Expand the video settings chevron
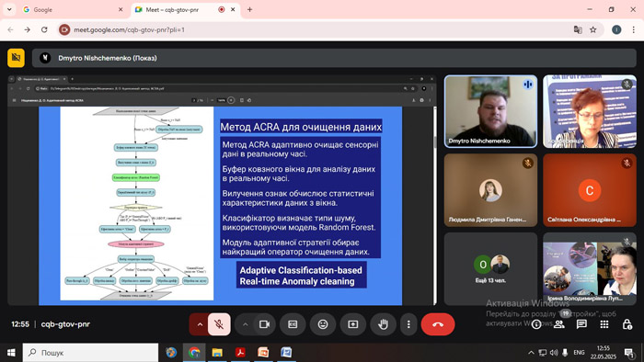644x362 pixels. [x=246, y=324]
